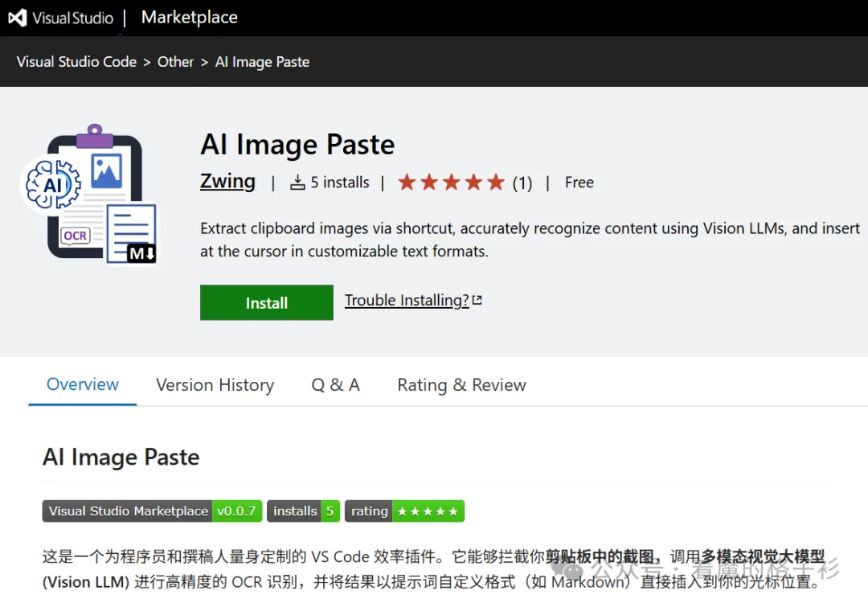This screenshot has width=868, height=603.
Task: Open publisher Zwing's page
Action: pos(227,181)
